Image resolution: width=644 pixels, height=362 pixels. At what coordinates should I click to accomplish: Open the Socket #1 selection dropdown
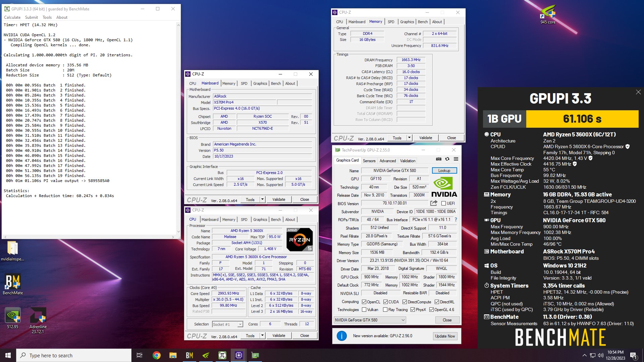tap(227, 324)
